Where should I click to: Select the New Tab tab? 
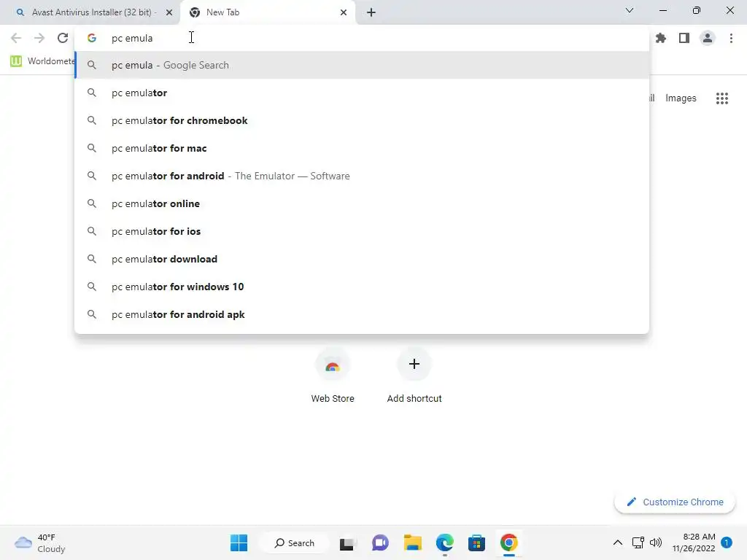(x=267, y=12)
